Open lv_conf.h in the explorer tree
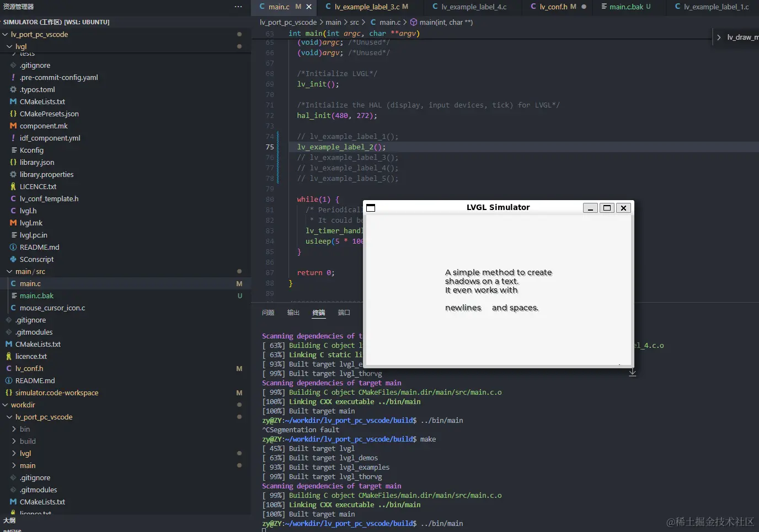The image size is (759, 532). (29, 368)
